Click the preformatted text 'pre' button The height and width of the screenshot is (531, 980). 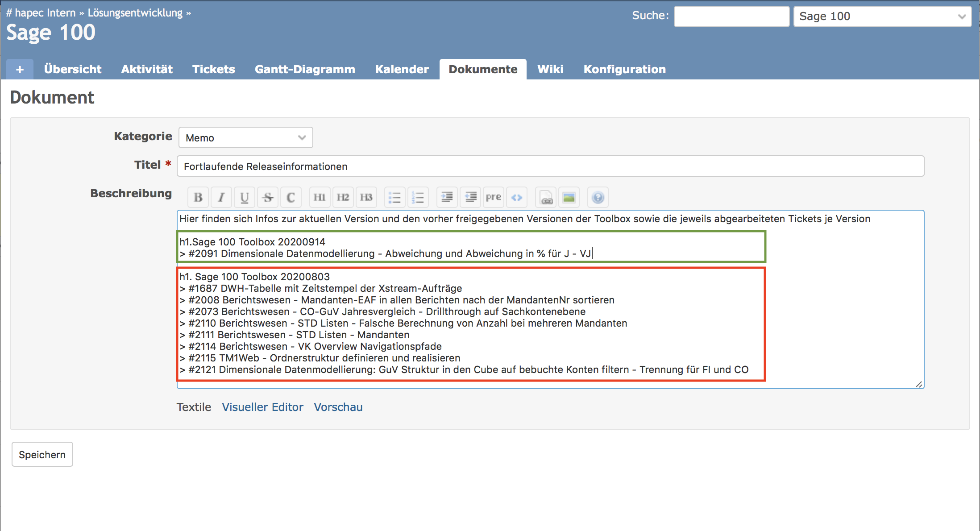click(x=493, y=197)
